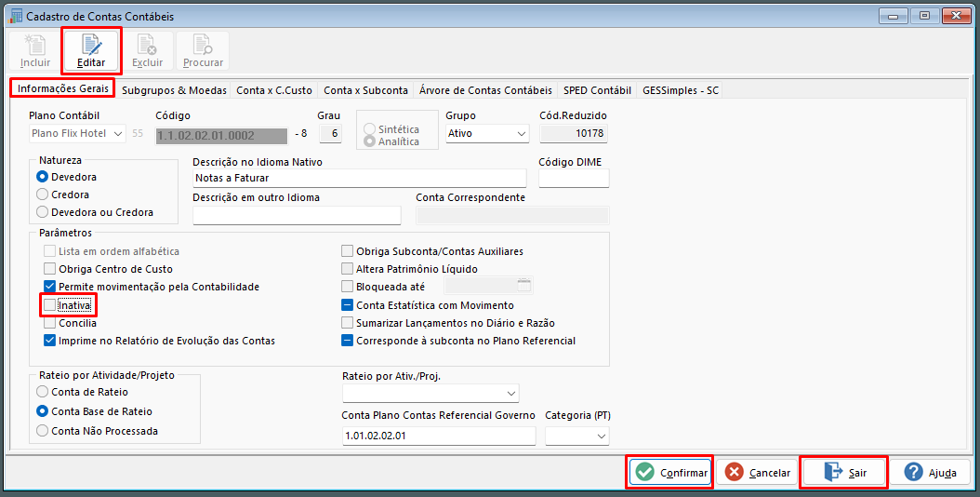Toggle Corresponde à subconta no Plano Referencial
980x497 pixels.
(x=347, y=342)
